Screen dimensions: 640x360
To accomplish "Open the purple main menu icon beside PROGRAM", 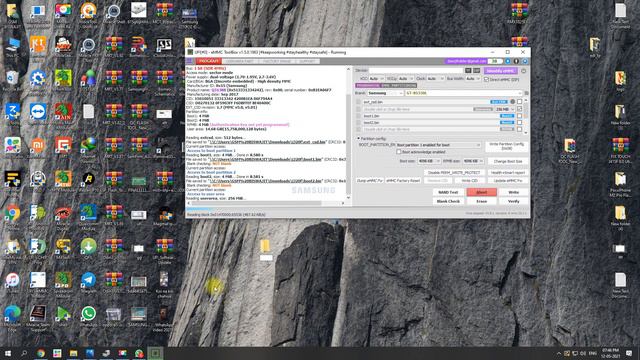I will click(x=189, y=61).
